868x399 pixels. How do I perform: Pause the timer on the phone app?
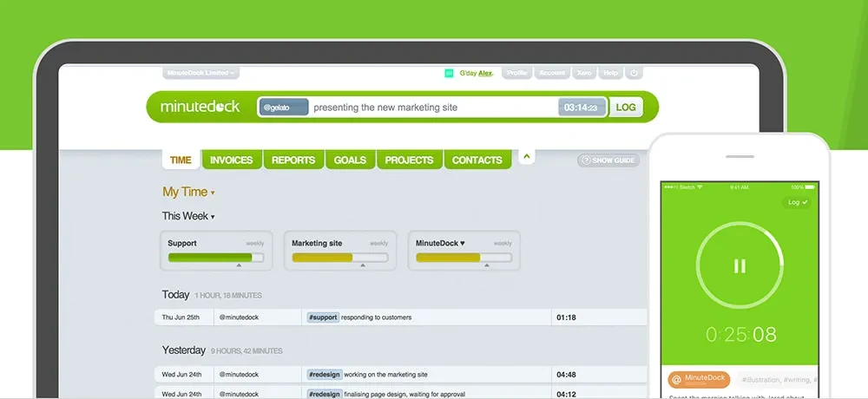coord(740,265)
